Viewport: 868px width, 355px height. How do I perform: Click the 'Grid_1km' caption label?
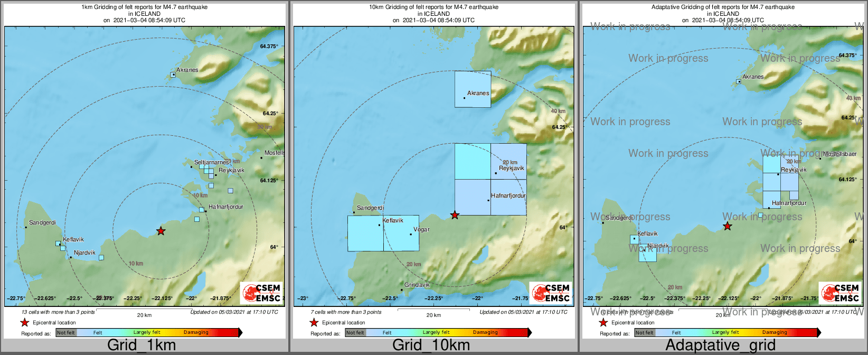tap(141, 345)
